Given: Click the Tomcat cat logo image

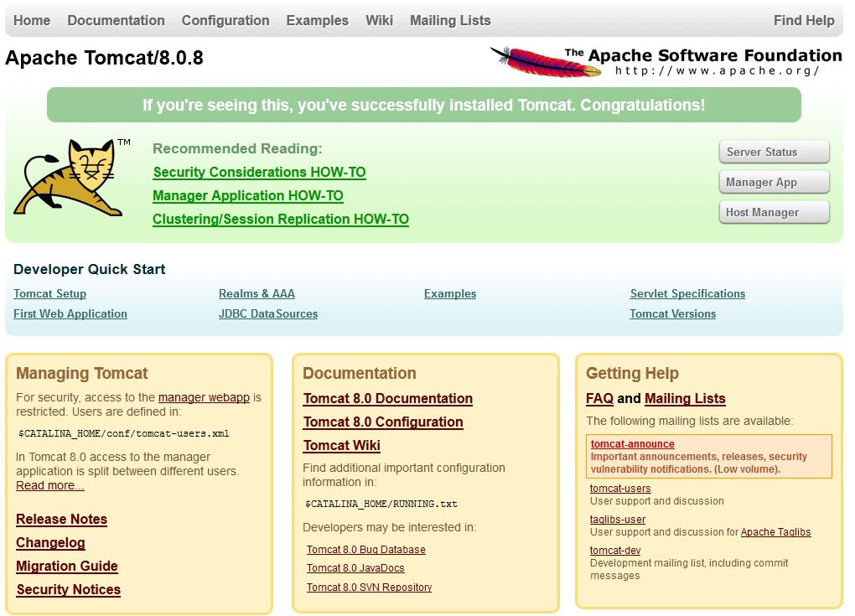Looking at the screenshot, I should 72,177.
